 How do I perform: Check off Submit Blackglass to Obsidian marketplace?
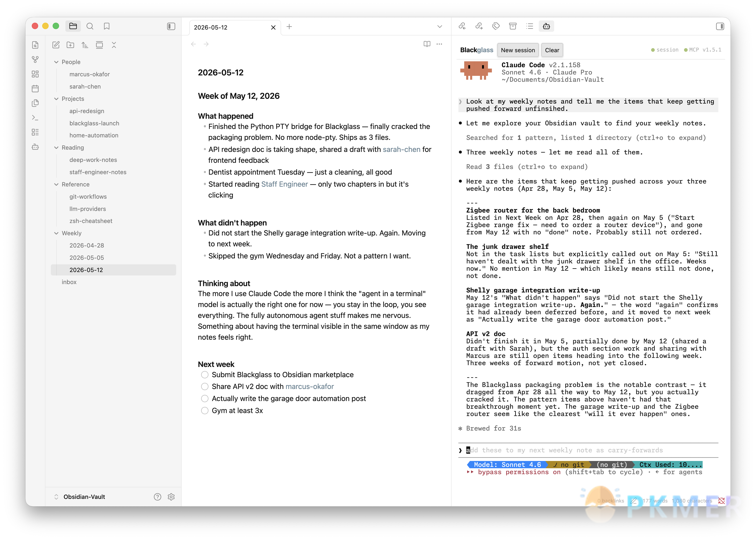205,375
